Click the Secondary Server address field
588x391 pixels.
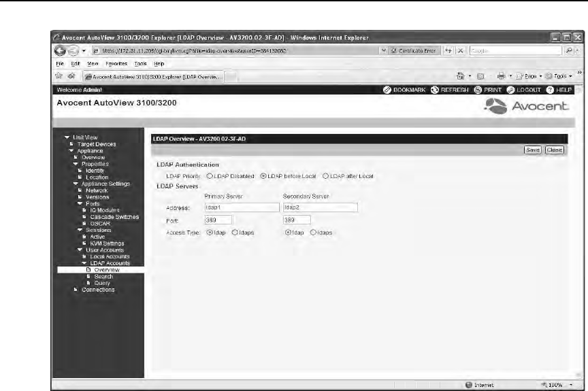point(321,207)
